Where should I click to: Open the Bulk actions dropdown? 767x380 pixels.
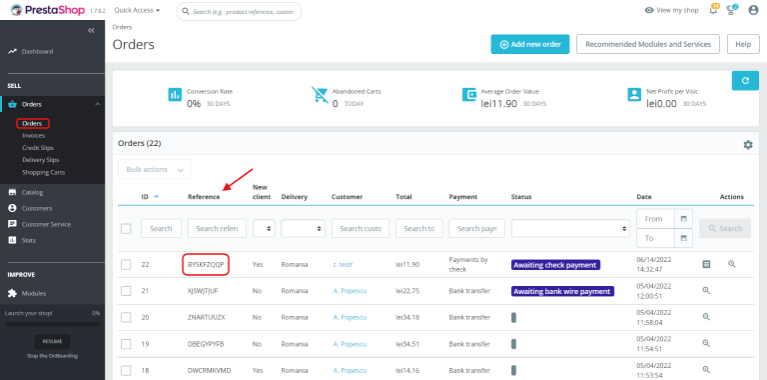coord(155,169)
